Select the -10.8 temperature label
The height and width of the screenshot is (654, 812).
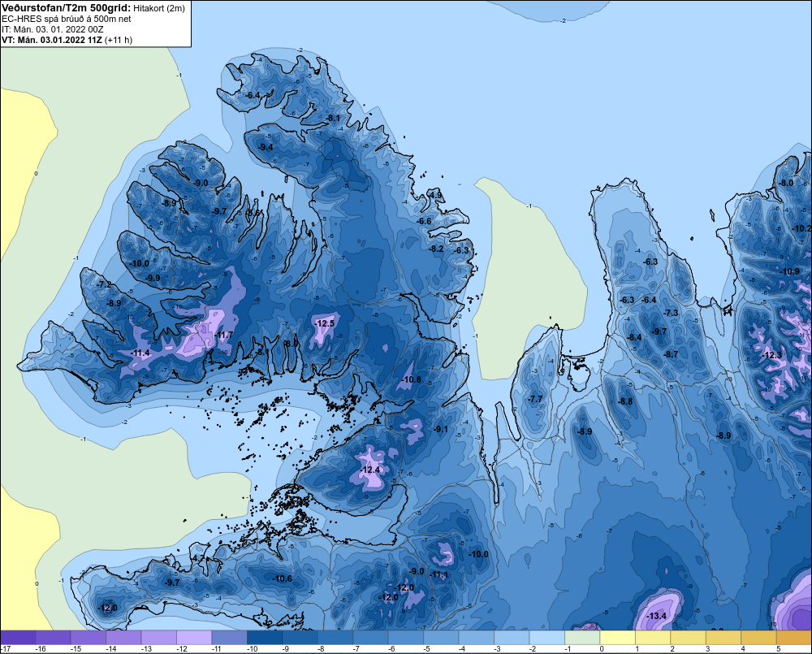point(412,379)
